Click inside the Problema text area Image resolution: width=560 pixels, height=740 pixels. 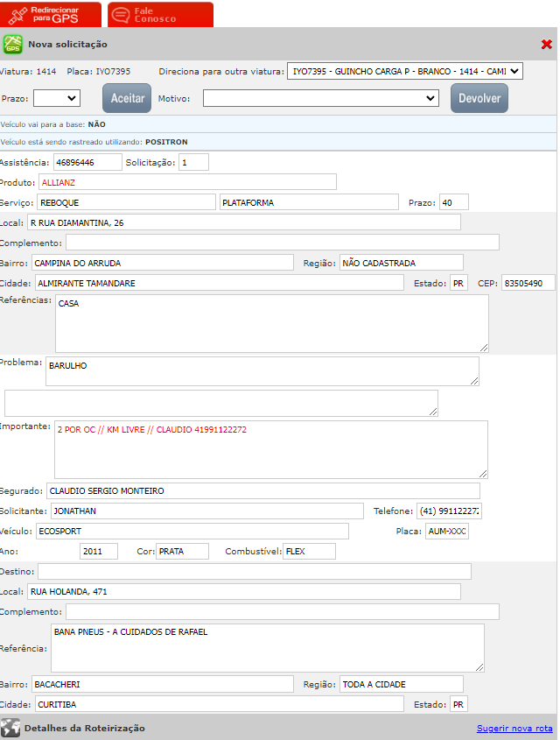click(x=262, y=370)
